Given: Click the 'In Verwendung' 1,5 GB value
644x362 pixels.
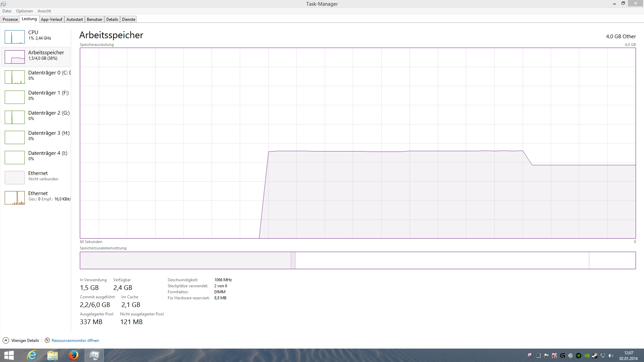Looking at the screenshot, I should 89,288.
